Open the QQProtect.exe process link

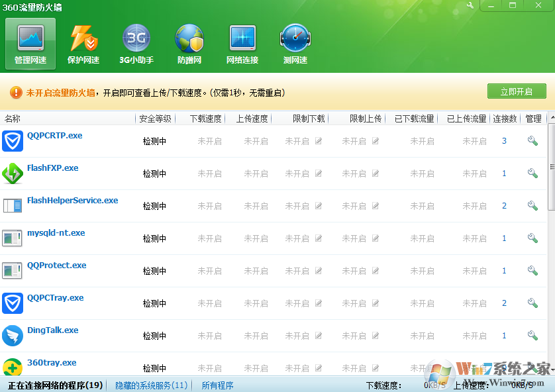tap(56, 266)
